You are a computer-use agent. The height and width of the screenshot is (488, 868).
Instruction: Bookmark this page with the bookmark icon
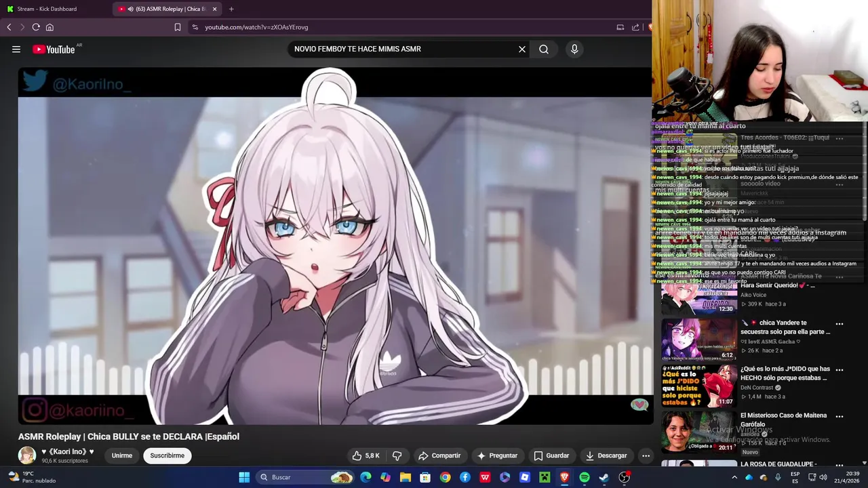click(x=178, y=27)
